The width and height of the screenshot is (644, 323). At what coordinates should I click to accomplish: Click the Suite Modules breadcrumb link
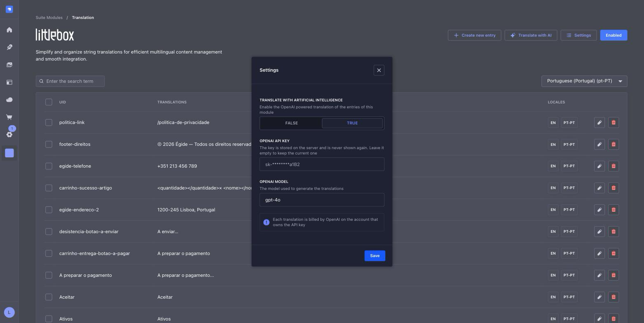click(x=49, y=18)
